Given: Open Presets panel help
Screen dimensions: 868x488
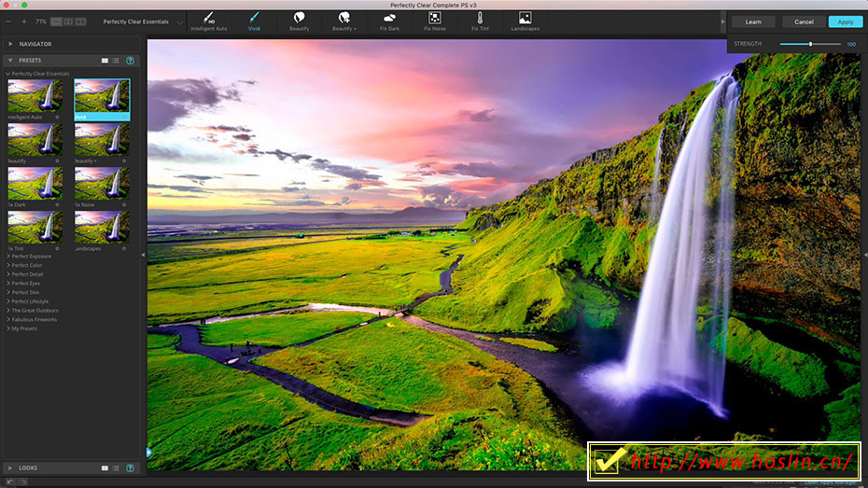Looking at the screenshot, I should [130, 61].
